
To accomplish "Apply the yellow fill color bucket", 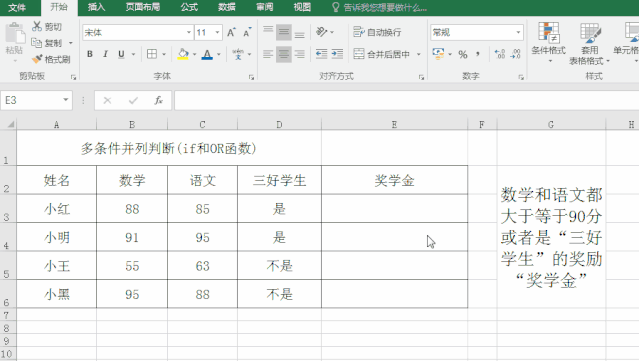I will point(183,54).
